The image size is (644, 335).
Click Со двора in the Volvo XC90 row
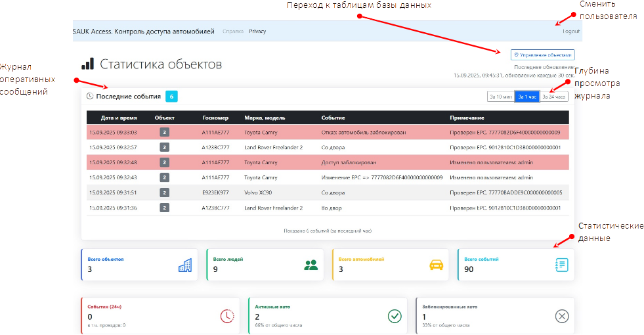333,192
